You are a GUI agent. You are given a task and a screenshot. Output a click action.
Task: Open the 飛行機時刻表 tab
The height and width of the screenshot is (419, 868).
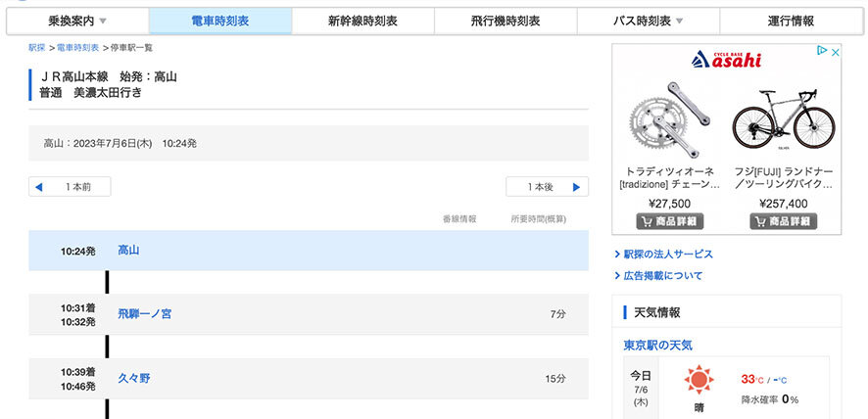(x=506, y=22)
